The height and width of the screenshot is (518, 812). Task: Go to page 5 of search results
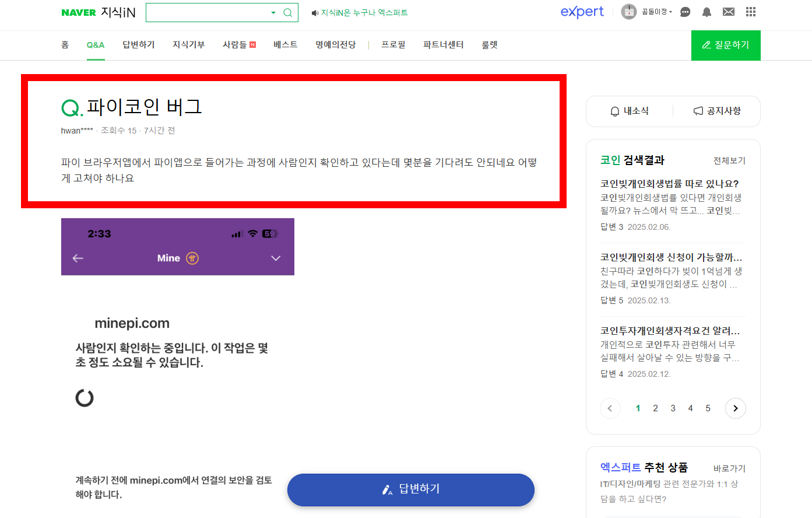click(x=708, y=408)
